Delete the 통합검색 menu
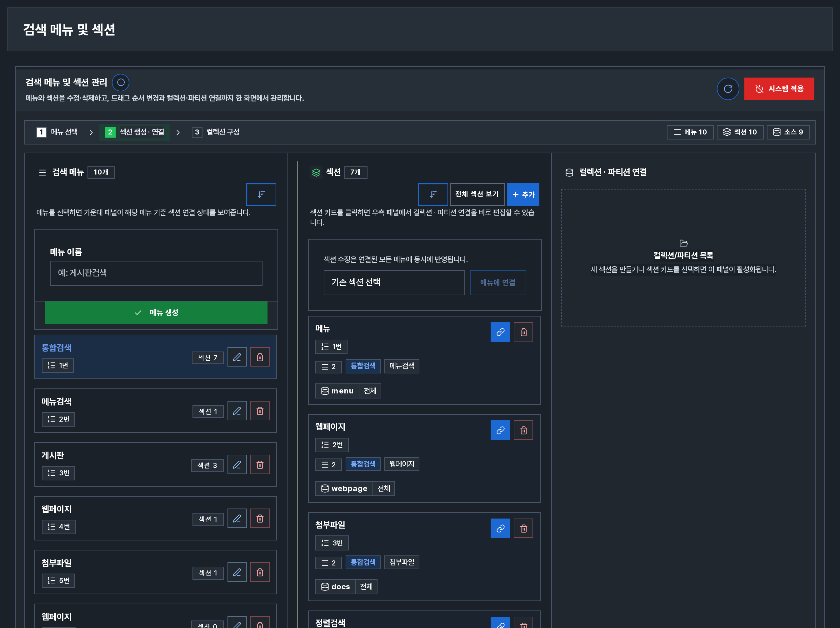The width and height of the screenshot is (840, 628). pyautogui.click(x=260, y=357)
